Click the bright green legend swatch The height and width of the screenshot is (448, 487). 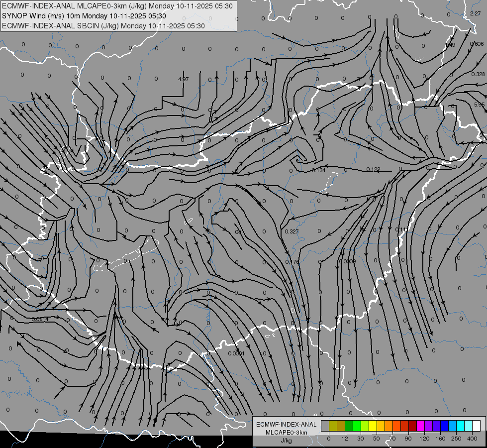pyautogui.click(x=357, y=426)
